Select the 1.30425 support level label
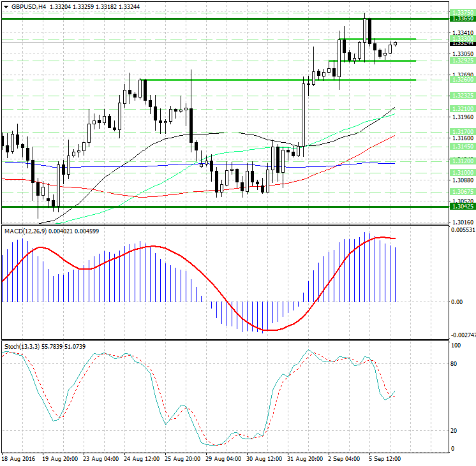 (461, 207)
